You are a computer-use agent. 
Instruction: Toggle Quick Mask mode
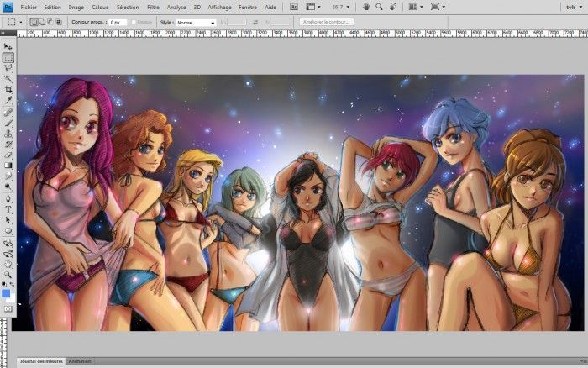8,308
